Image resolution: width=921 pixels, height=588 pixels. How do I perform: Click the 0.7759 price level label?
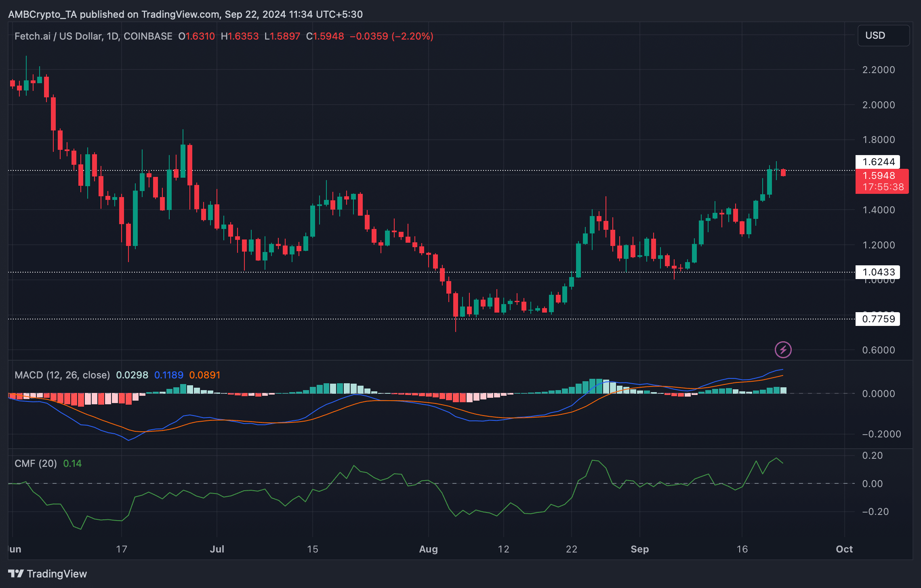878,319
